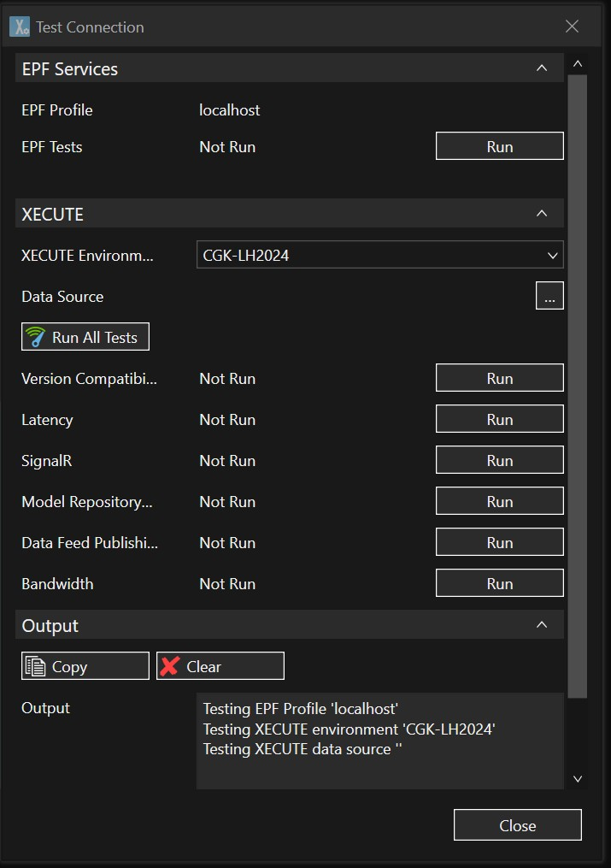The width and height of the screenshot is (611, 868).
Task: Collapse the XECUTE section
Action: [x=541, y=213]
